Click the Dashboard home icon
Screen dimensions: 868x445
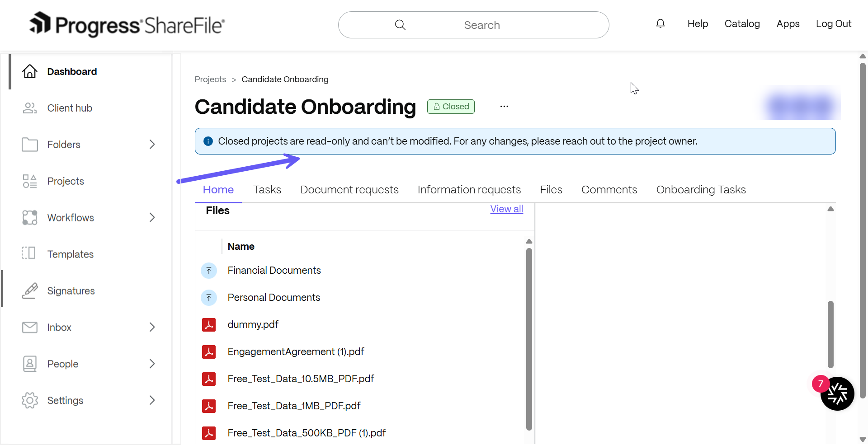30,71
